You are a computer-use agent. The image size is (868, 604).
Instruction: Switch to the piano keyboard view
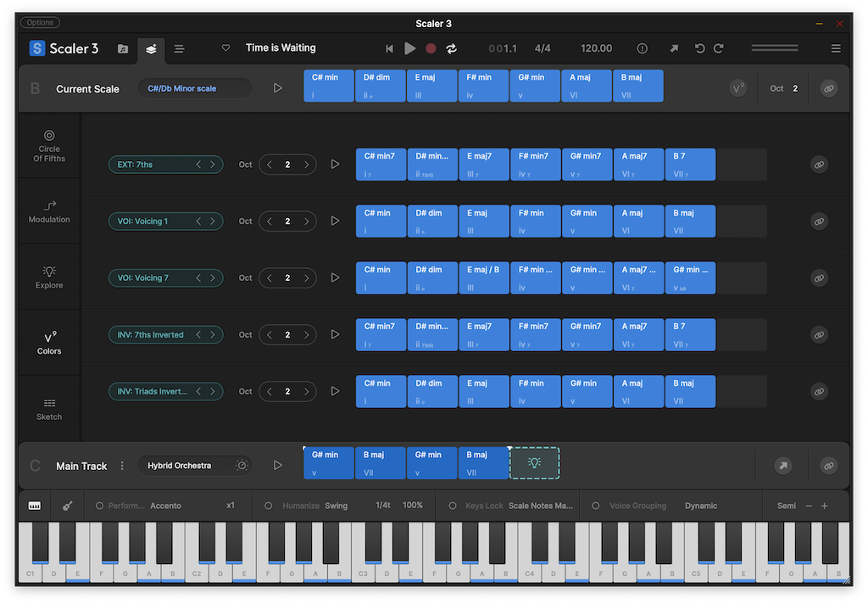tap(34, 506)
